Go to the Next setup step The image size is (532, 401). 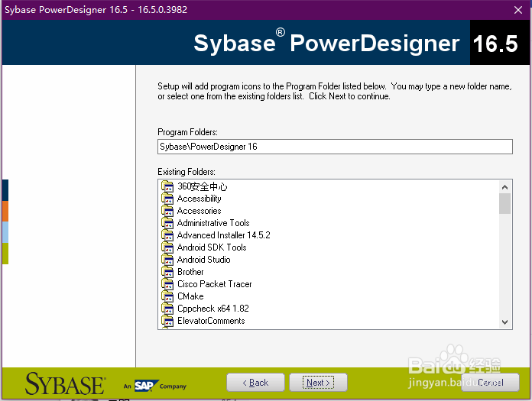(318, 383)
